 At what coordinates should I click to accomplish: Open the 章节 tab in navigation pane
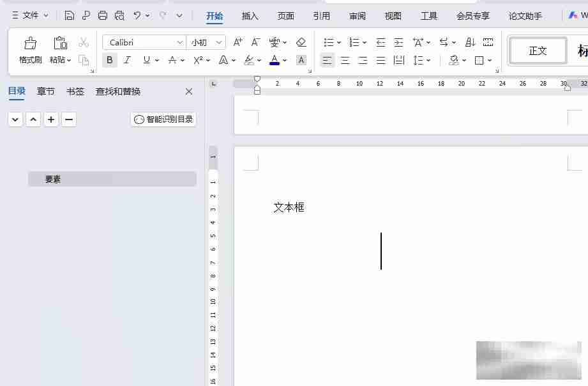coord(46,91)
